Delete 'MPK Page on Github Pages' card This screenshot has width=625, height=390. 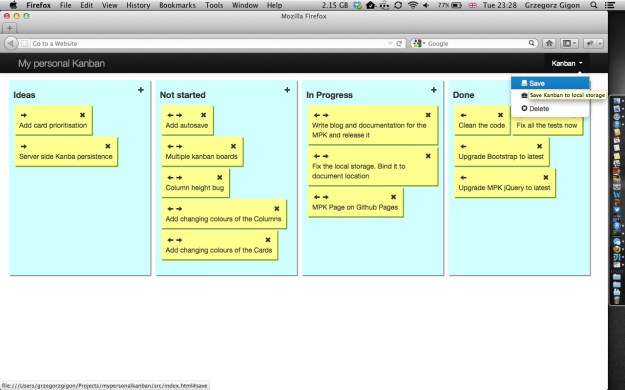pos(393,197)
